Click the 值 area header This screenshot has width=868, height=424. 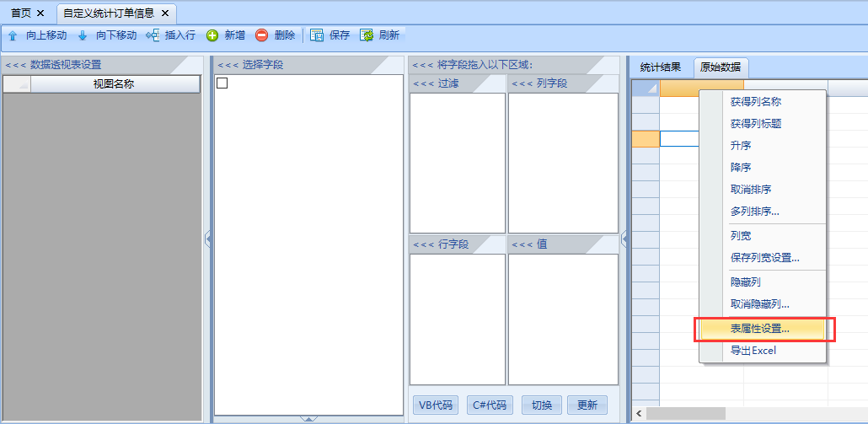click(563, 244)
